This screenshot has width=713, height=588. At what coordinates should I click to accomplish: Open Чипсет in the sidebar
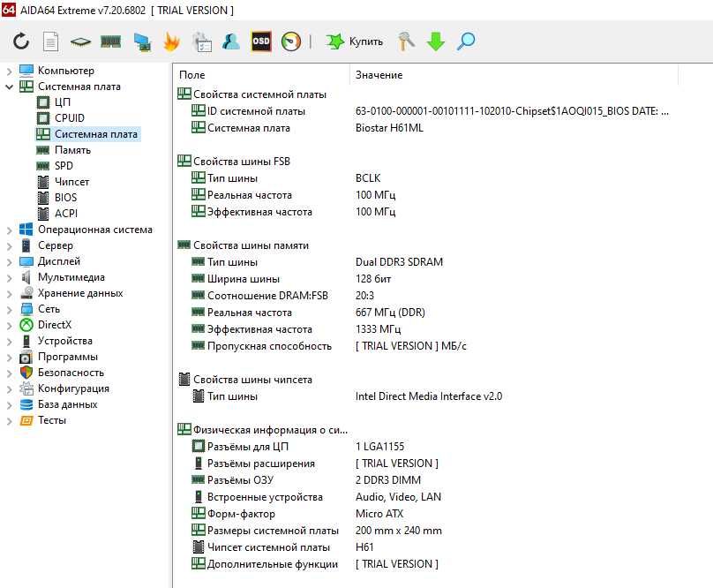click(x=71, y=182)
